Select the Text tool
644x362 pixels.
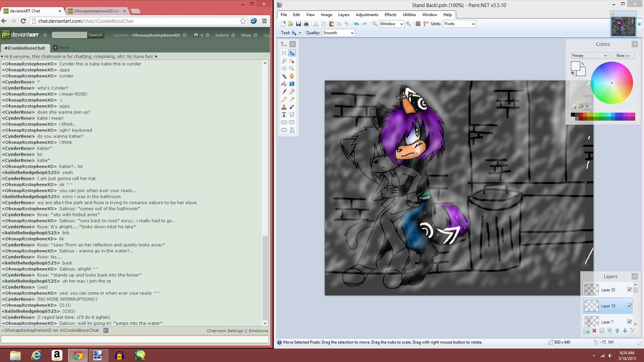pyautogui.click(x=284, y=115)
